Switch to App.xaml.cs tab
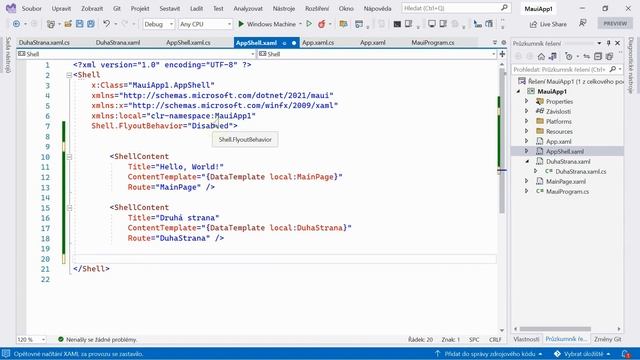 tap(318, 42)
